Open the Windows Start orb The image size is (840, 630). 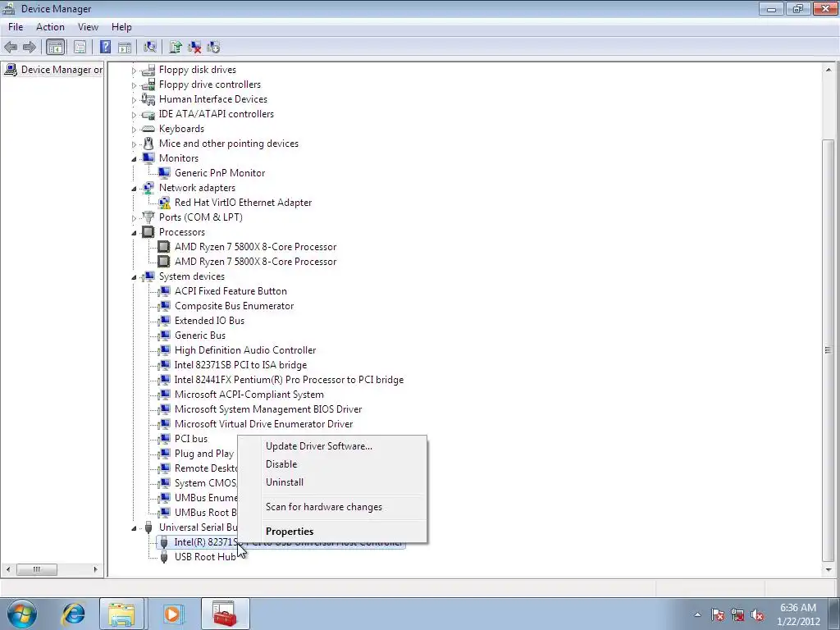(22, 614)
